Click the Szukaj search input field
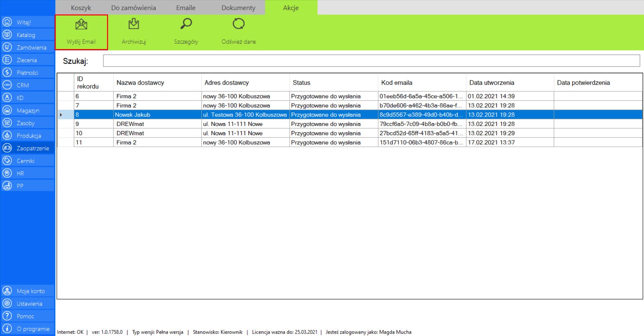This screenshot has height=336, width=644. pyautogui.click(x=371, y=61)
